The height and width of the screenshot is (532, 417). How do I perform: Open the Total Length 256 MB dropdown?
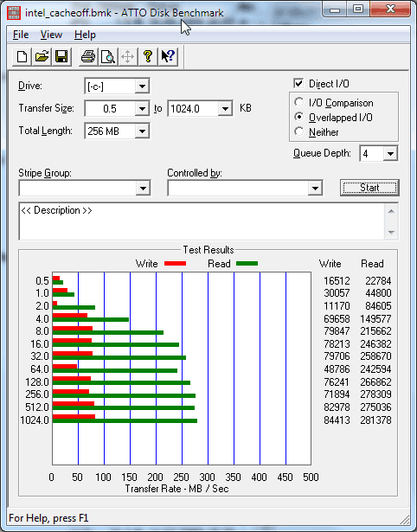142,131
